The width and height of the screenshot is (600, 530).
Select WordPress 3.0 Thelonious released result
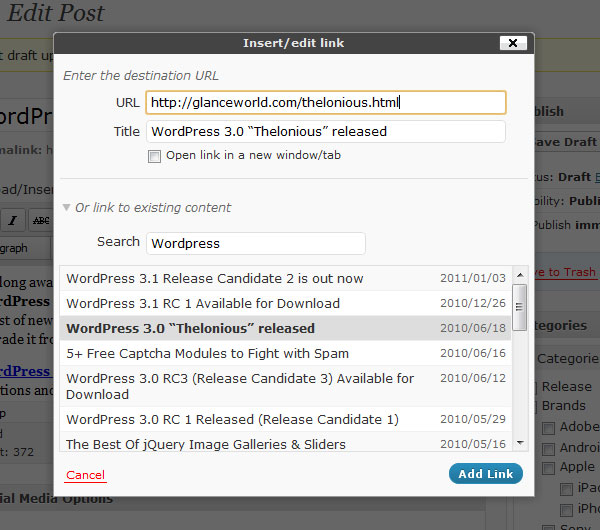pos(285,328)
